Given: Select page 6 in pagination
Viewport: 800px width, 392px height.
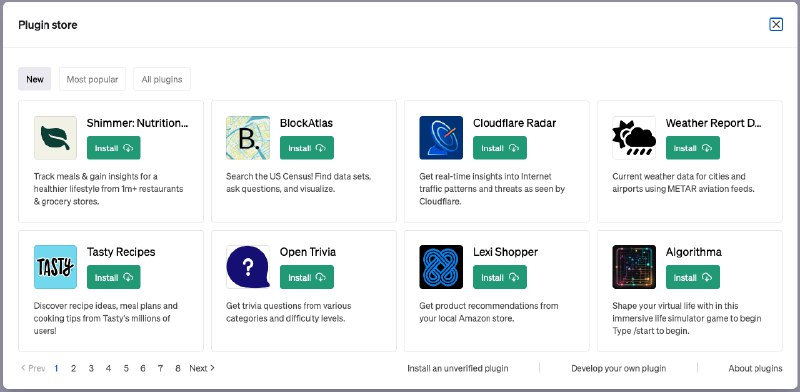Looking at the screenshot, I should click(143, 368).
